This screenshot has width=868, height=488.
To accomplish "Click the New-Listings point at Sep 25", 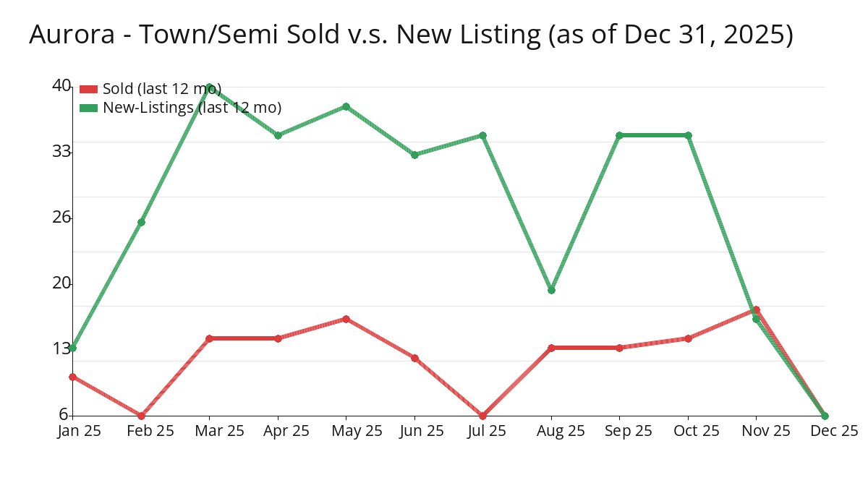I will click(619, 135).
